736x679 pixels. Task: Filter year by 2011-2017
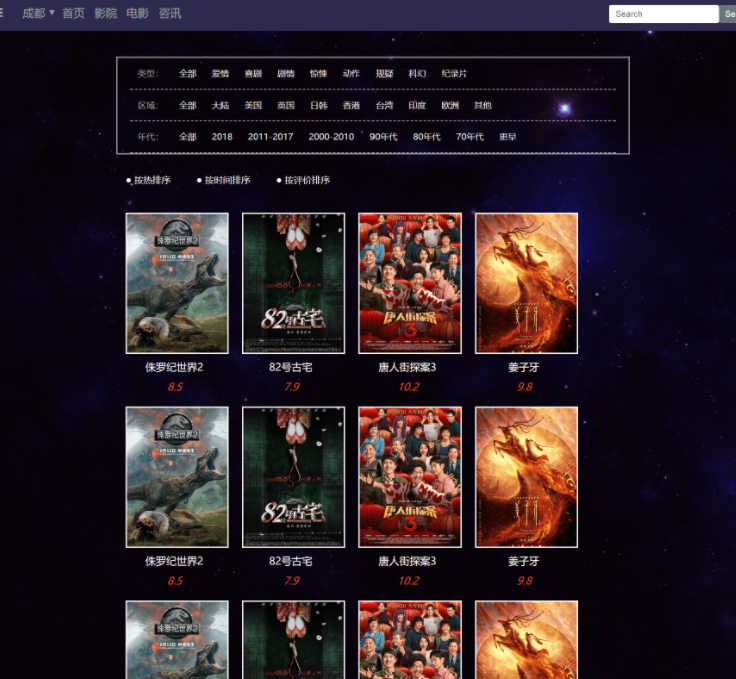(270, 137)
